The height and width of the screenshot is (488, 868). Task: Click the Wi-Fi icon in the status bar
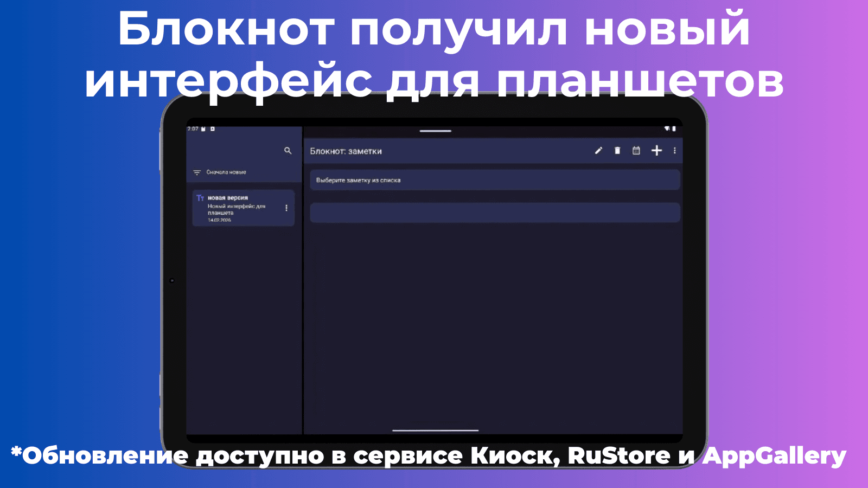coord(666,128)
